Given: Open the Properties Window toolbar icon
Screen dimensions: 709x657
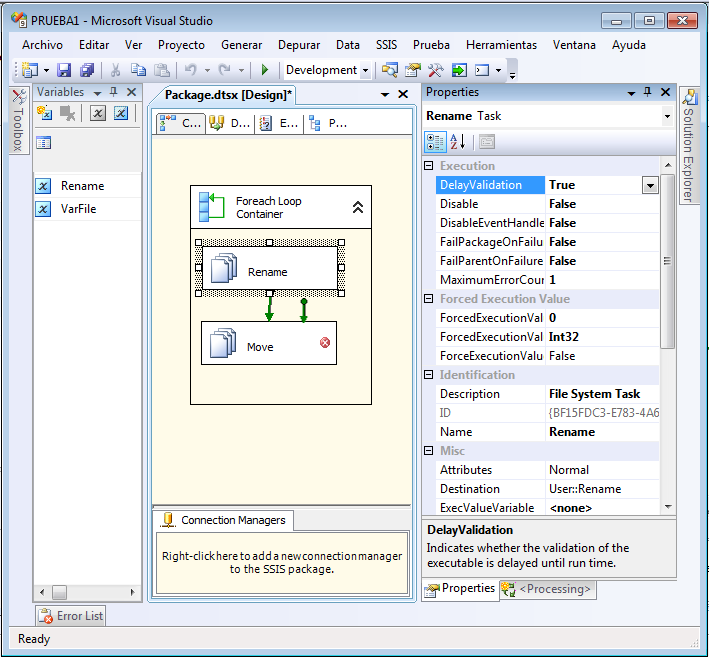Looking at the screenshot, I should click(412, 70).
